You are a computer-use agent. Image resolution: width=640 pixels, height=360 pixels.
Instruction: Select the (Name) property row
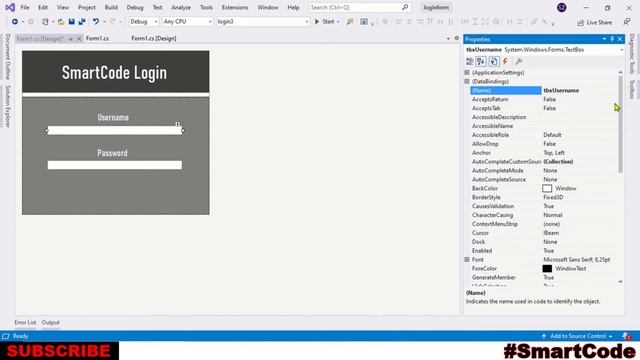(543, 91)
